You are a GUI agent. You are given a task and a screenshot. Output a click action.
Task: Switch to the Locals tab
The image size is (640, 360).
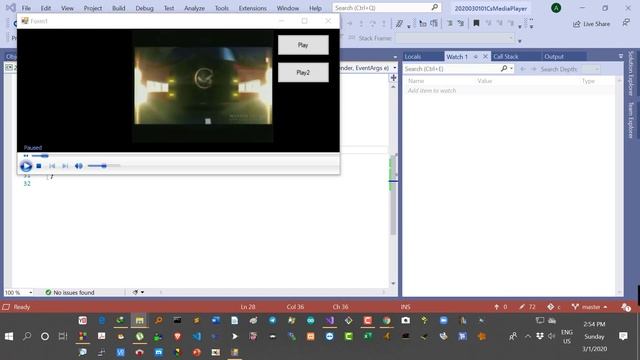click(413, 57)
